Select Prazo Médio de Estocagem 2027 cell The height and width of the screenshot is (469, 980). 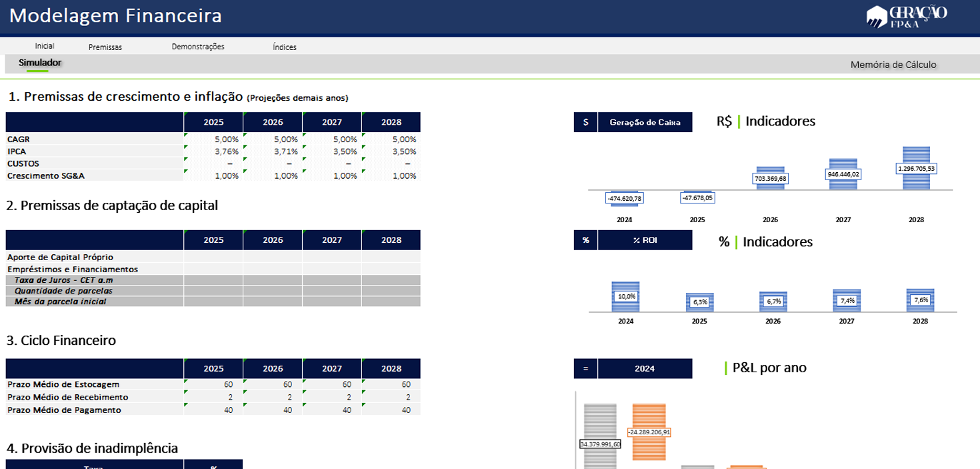point(332,384)
